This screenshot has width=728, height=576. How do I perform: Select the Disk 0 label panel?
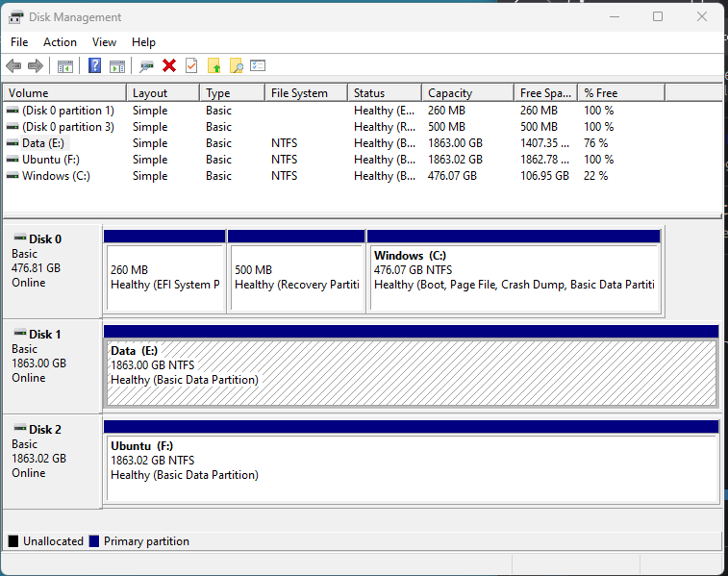52,271
